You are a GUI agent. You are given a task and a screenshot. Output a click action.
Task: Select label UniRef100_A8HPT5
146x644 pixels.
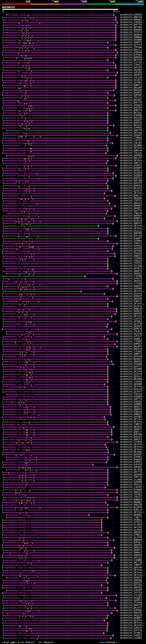(x=131, y=42)
